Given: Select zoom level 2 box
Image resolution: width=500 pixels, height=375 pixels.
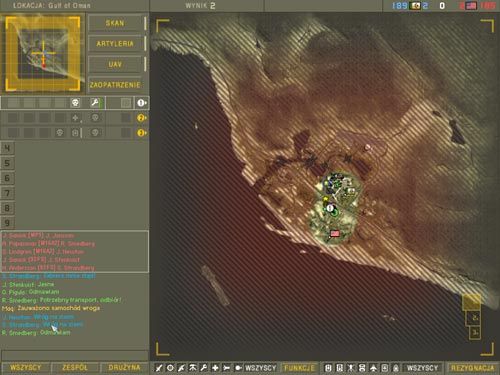Looking at the screenshot, I should tap(473, 318).
